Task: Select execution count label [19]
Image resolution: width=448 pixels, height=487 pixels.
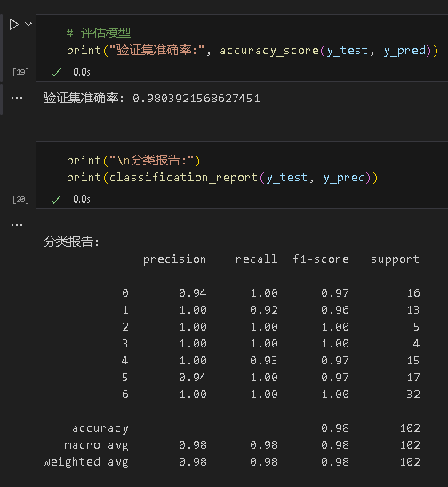Action: click(20, 72)
